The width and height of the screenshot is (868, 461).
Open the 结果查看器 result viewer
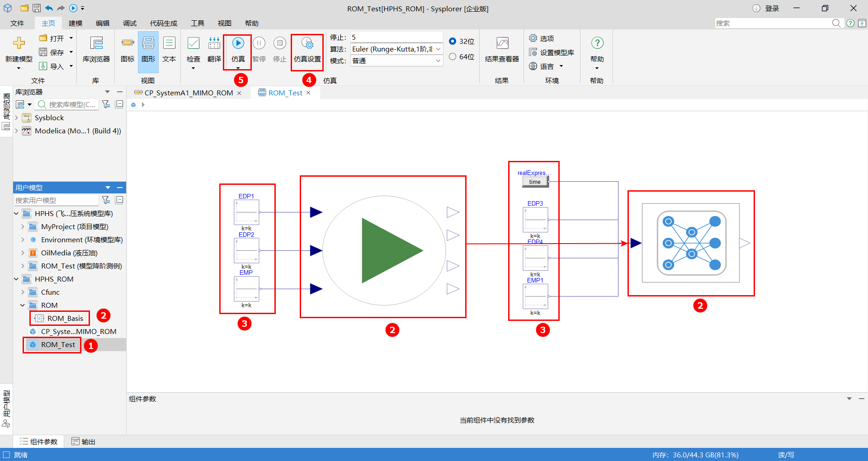502,49
